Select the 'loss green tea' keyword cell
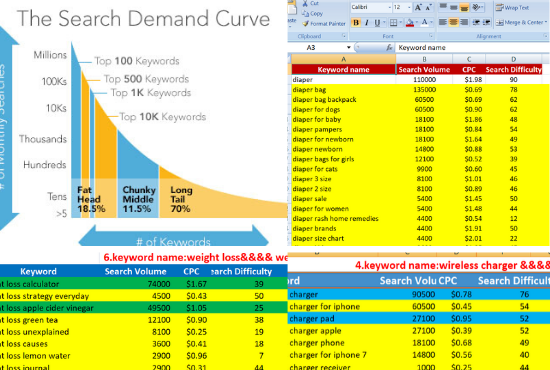 (x=29, y=320)
